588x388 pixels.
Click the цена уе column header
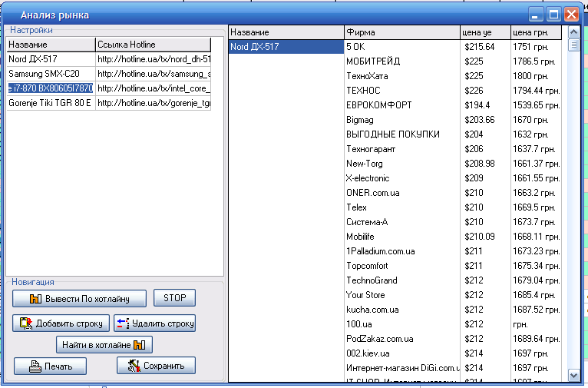click(x=484, y=32)
